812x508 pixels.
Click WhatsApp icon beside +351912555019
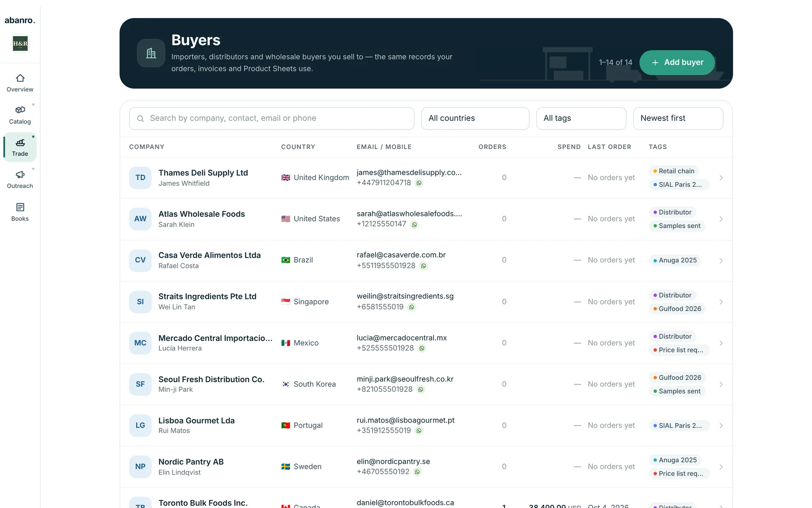click(x=419, y=431)
